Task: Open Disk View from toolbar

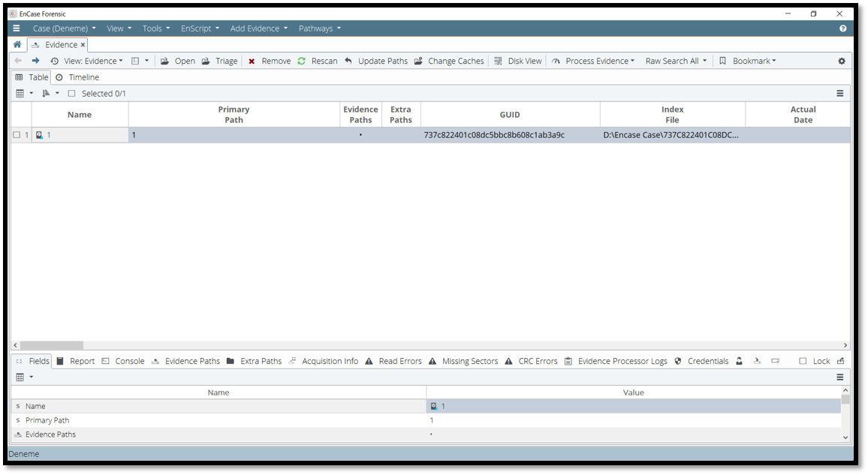Action: [x=517, y=62]
